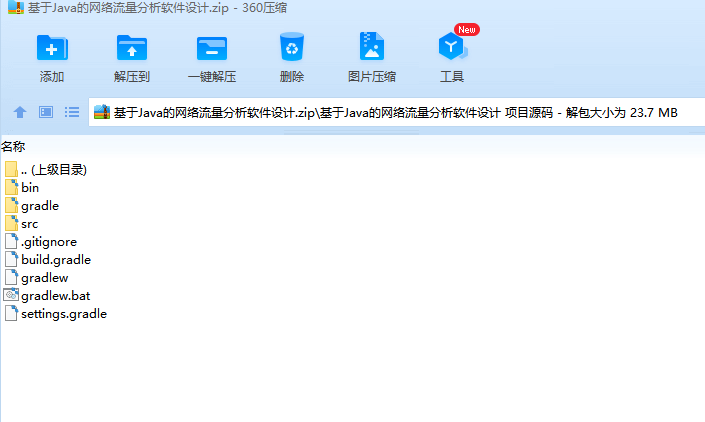The image size is (705, 422).
Task: Open the 图片压缩 (Image compress) tool
Action: click(x=372, y=46)
